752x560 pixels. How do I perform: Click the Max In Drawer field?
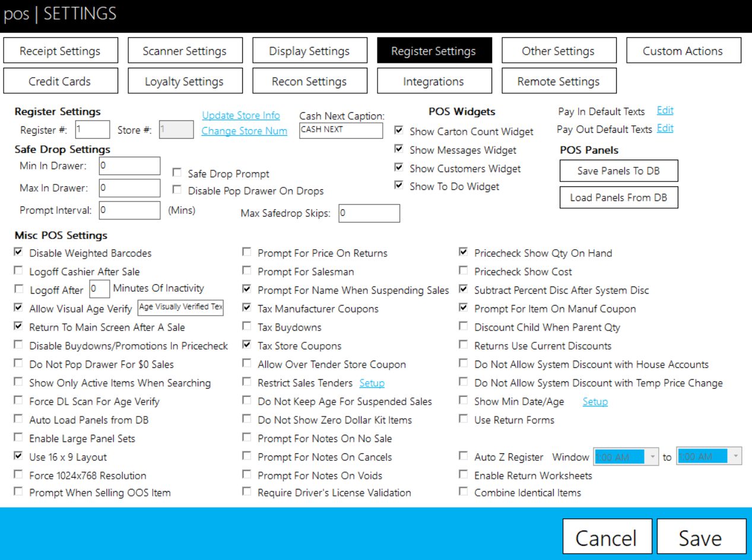129,188
